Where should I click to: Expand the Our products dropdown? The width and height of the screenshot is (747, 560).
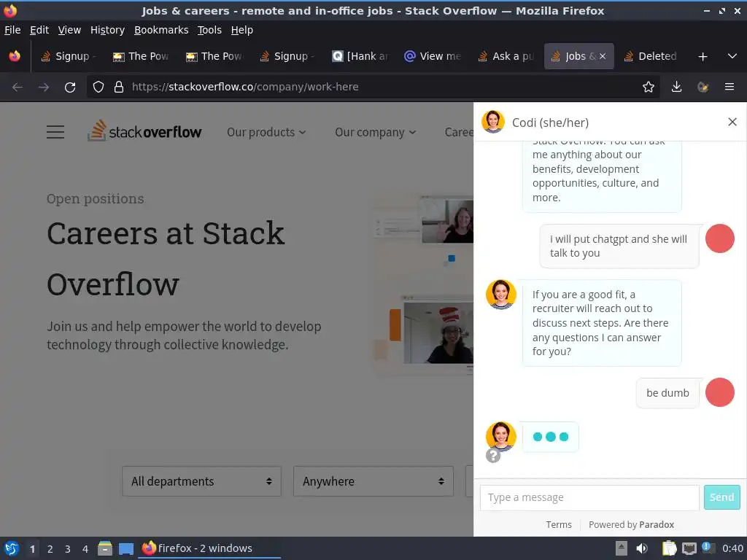(266, 132)
